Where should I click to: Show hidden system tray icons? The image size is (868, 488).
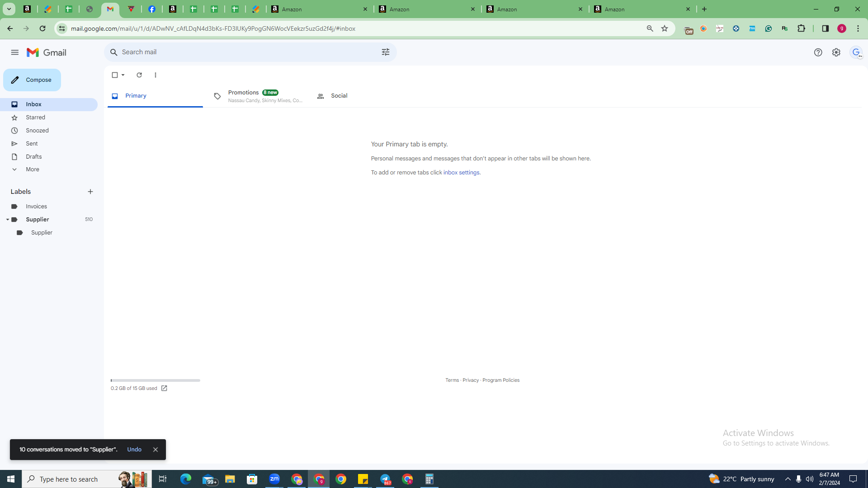click(788, 479)
